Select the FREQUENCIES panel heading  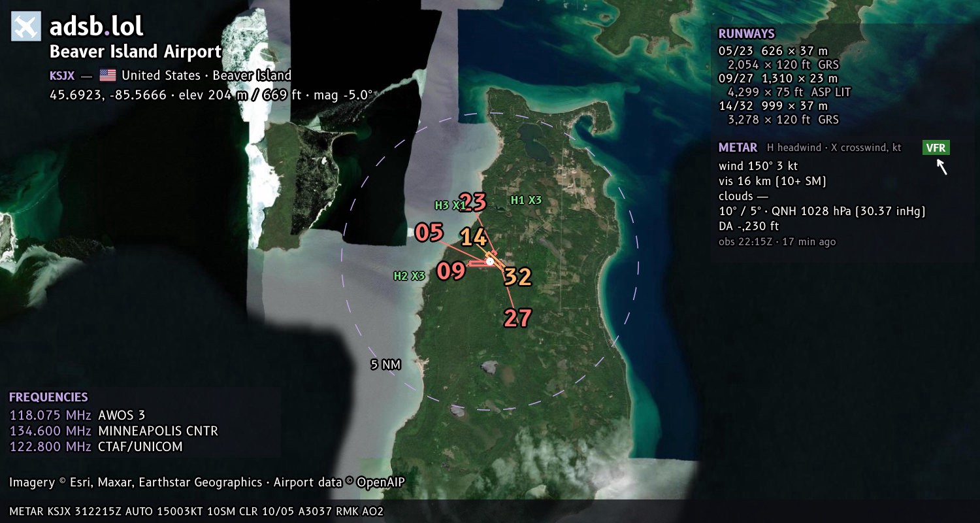tap(48, 397)
